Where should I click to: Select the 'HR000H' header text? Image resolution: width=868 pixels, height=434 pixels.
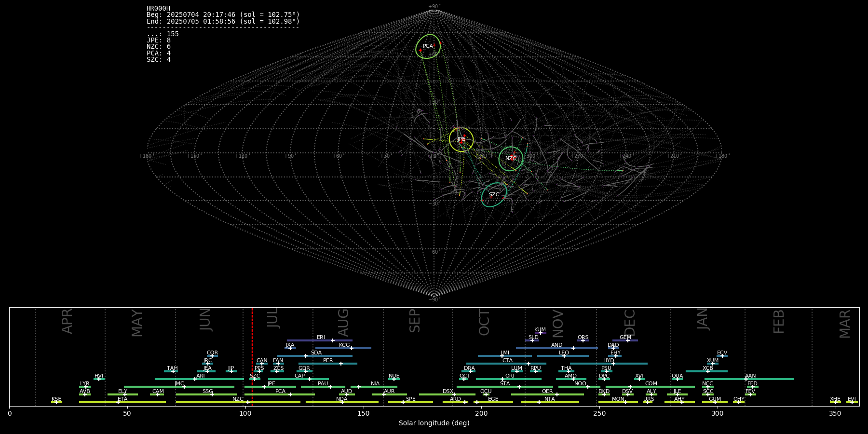pos(159,9)
